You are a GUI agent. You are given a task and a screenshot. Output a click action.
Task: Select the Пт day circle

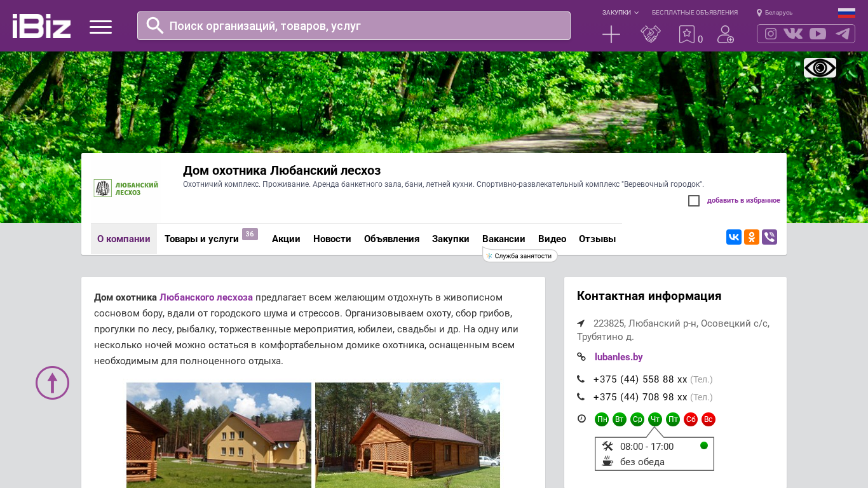click(x=673, y=419)
